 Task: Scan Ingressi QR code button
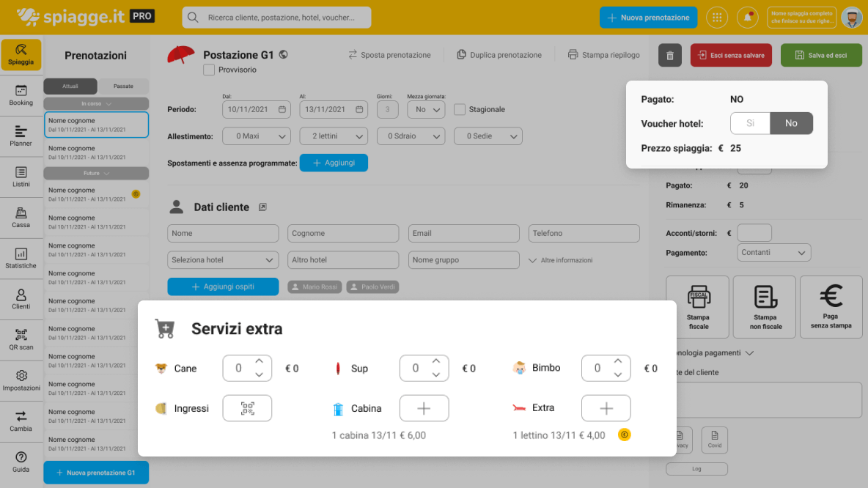click(248, 408)
